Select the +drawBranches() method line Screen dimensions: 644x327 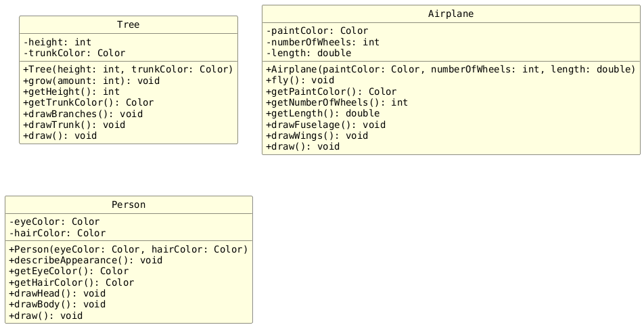tap(83, 114)
